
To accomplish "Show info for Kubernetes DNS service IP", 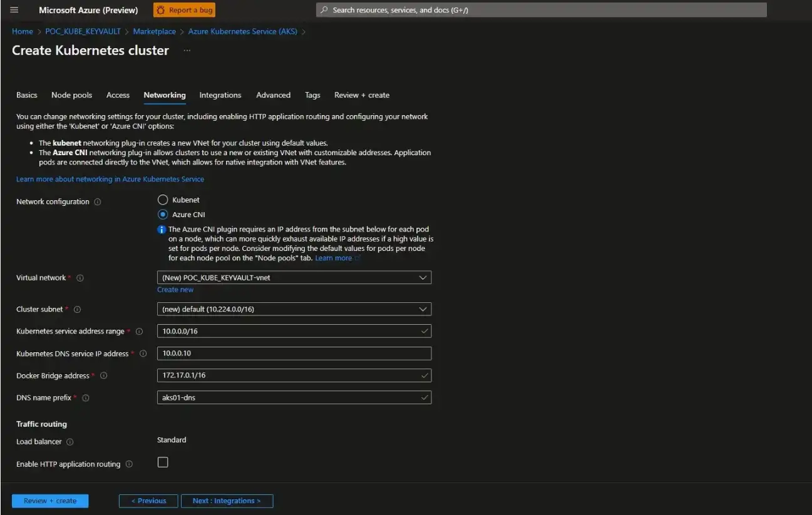I will (x=143, y=354).
